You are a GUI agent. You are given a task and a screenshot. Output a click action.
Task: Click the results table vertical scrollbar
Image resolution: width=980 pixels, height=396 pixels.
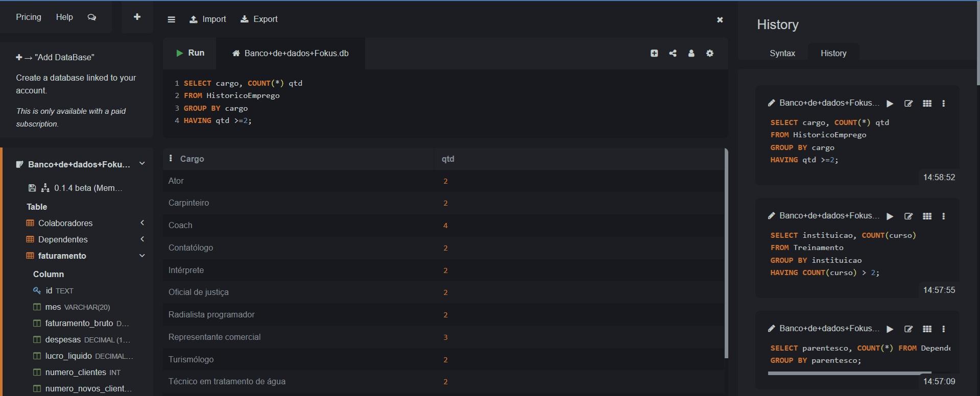pos(726,253)
